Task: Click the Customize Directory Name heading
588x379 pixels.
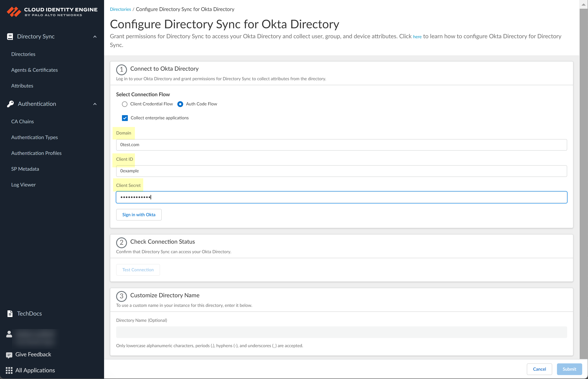Action: 165,295
